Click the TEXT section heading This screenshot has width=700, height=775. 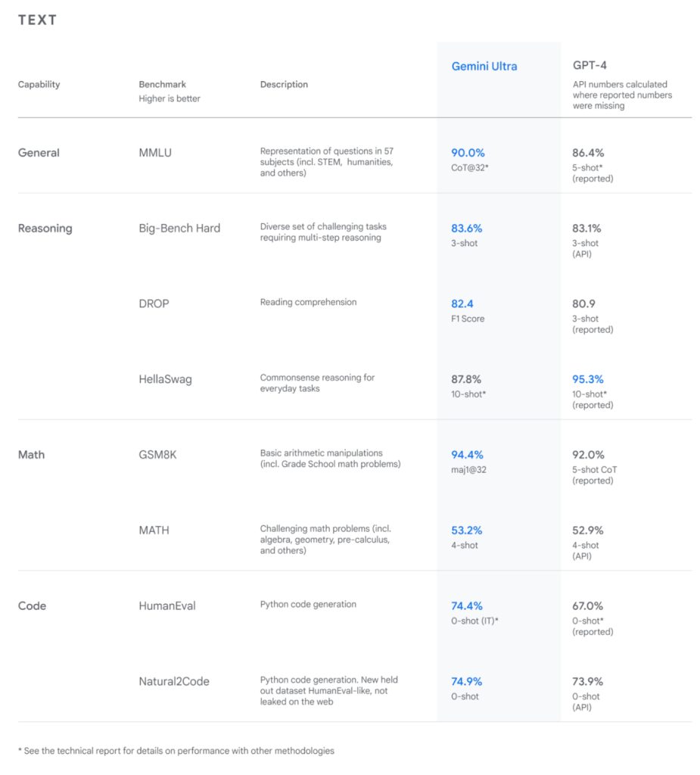click(37, 20)
